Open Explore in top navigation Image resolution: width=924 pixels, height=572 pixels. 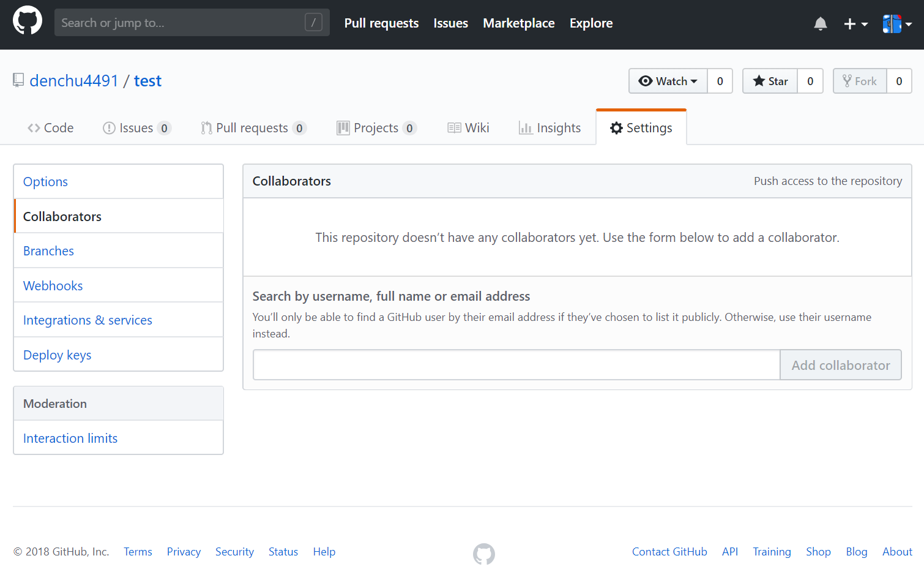point(591,23)
